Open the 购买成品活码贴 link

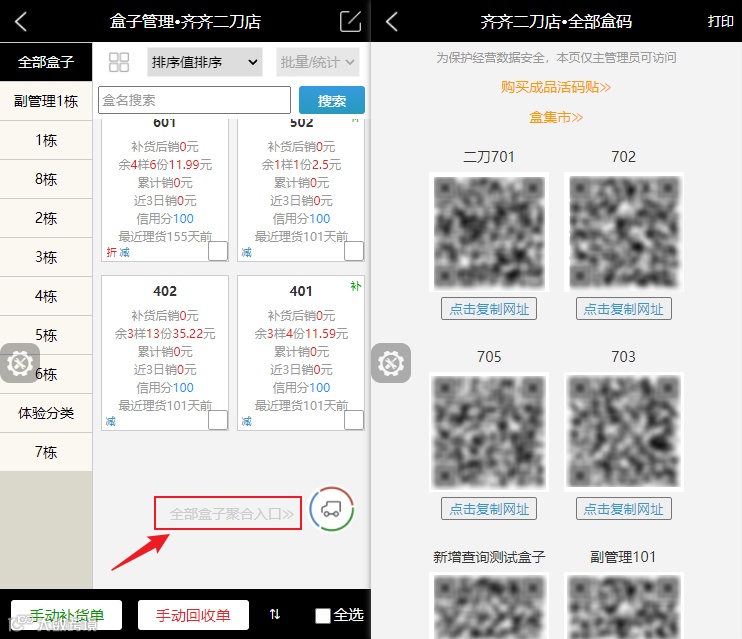coord(556,87)
